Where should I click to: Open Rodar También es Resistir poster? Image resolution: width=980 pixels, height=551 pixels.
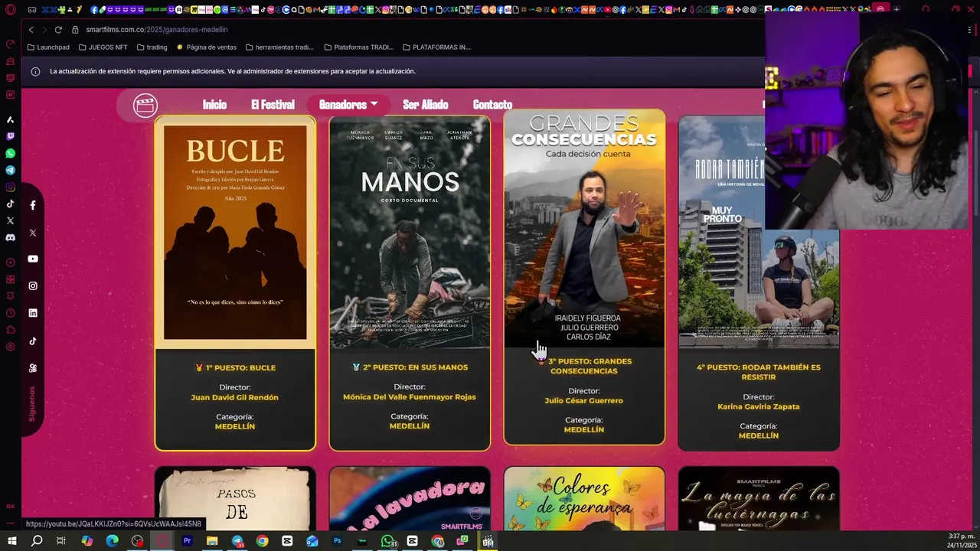coord(759,232)
